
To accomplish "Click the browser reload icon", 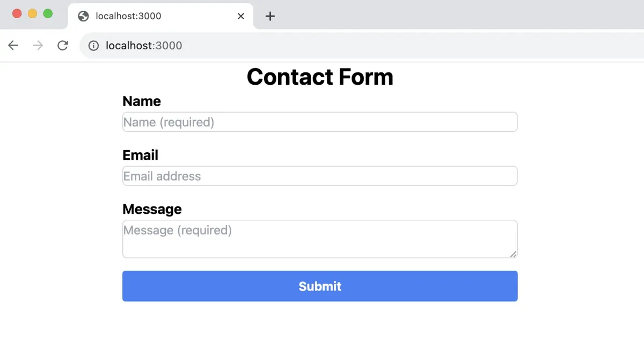I will pos(63,46).
